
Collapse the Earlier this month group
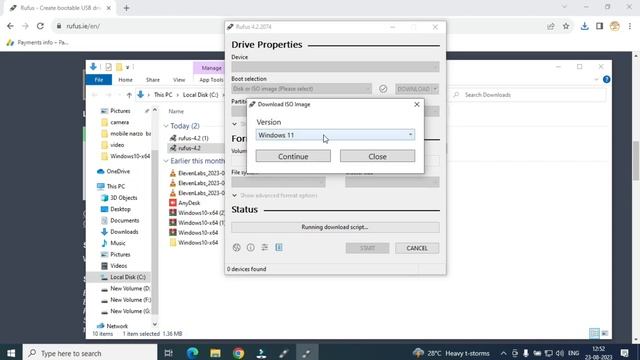click(x=166, y=161)
